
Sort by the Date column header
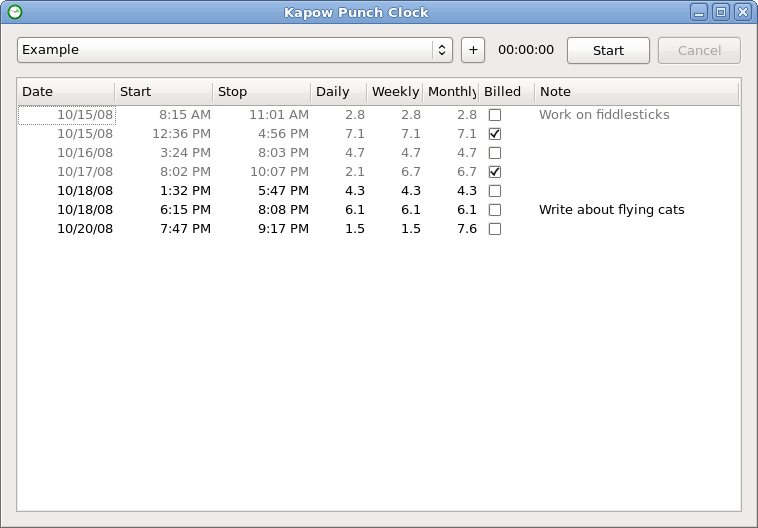coord(66,92)
